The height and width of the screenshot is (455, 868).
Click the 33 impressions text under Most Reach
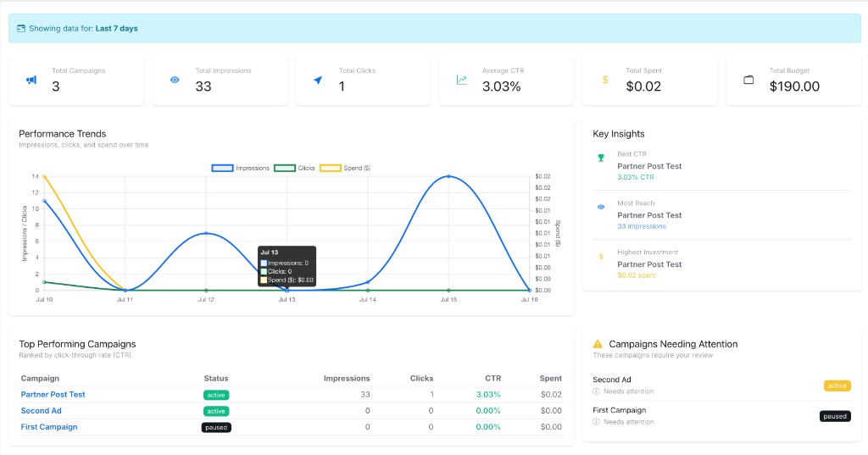[642, 226]
